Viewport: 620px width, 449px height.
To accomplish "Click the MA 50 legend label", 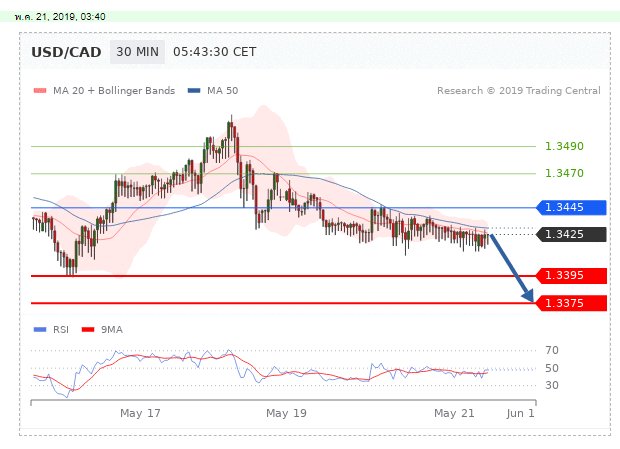I will click(x=223, y=91).
